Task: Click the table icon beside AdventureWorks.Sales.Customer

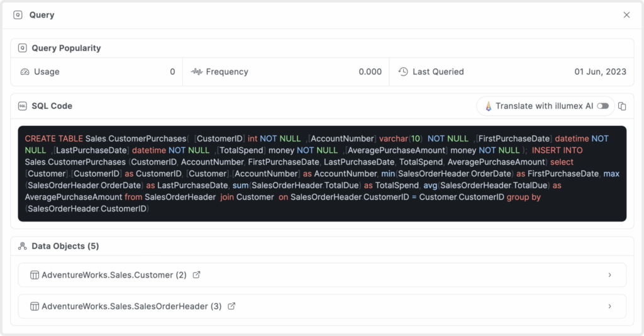Action: pyautogui.click(x=35, y=275)
